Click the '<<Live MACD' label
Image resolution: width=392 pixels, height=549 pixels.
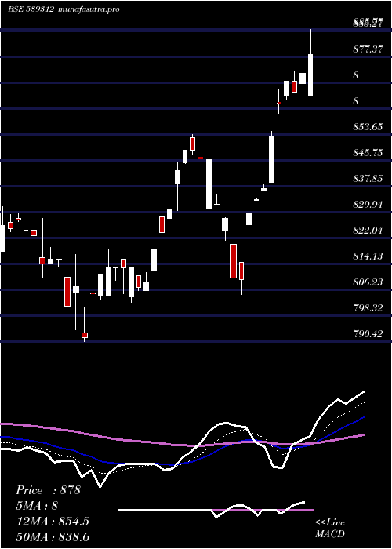[330, 529]
